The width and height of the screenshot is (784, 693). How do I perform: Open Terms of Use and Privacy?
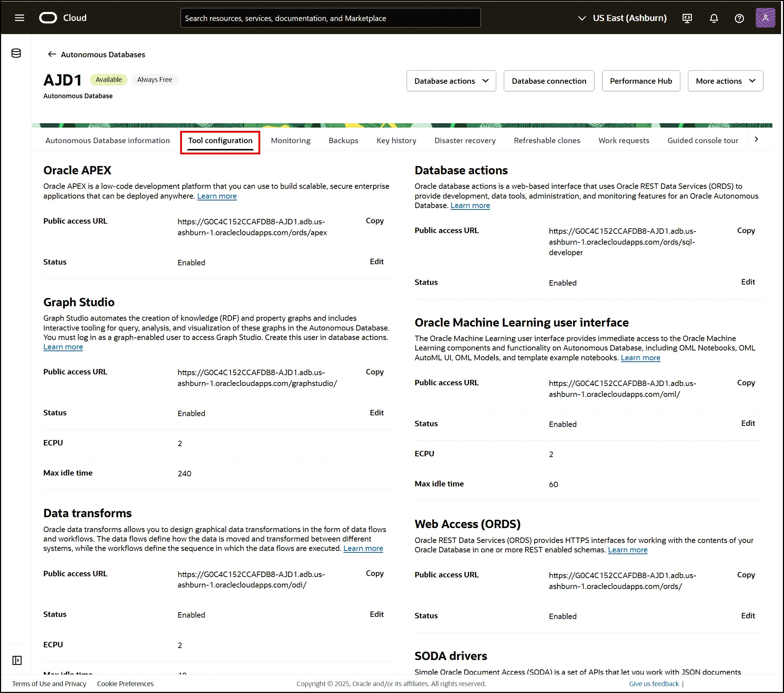[x=49, y=684]
